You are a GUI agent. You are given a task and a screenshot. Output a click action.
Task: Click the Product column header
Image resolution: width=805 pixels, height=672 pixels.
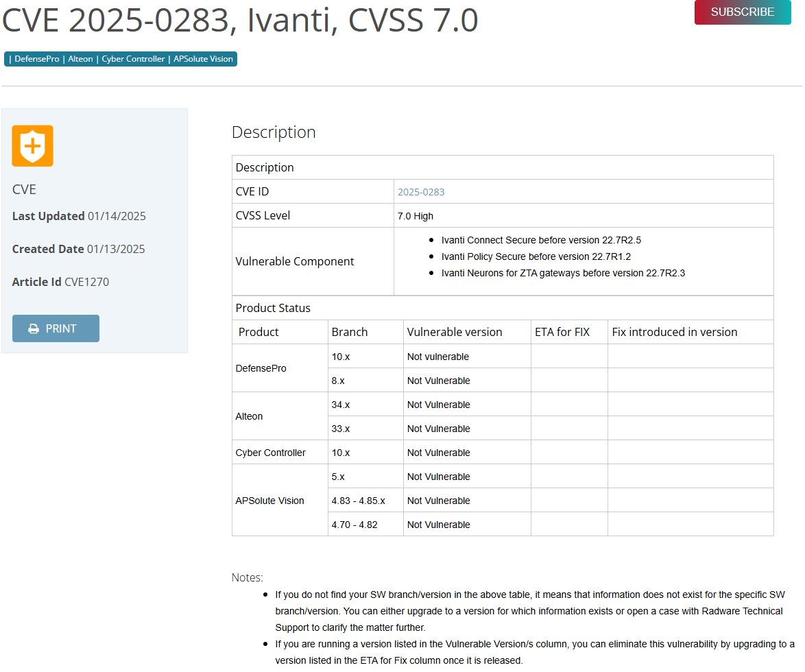(259, 332)
